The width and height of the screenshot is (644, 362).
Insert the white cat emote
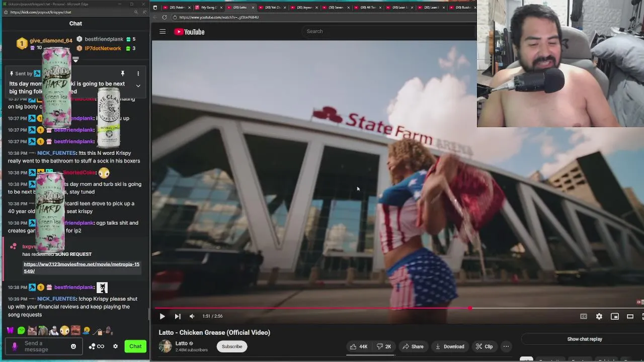coord(32,331)
